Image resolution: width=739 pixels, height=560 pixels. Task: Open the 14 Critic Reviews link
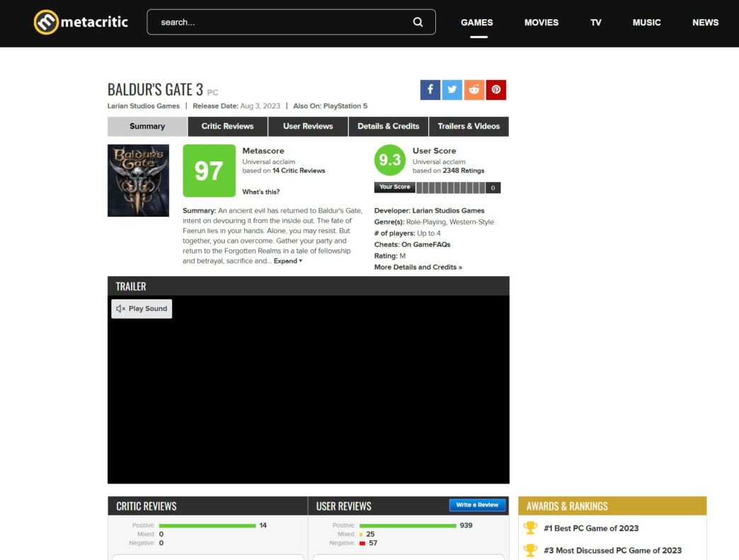[299, 171]
